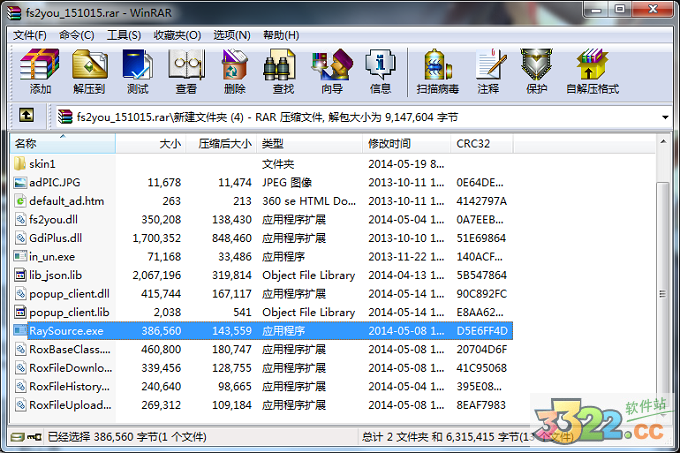Click the RoxBaseClass file icon
Screen dimensions: 680x453
pos(20,349)
